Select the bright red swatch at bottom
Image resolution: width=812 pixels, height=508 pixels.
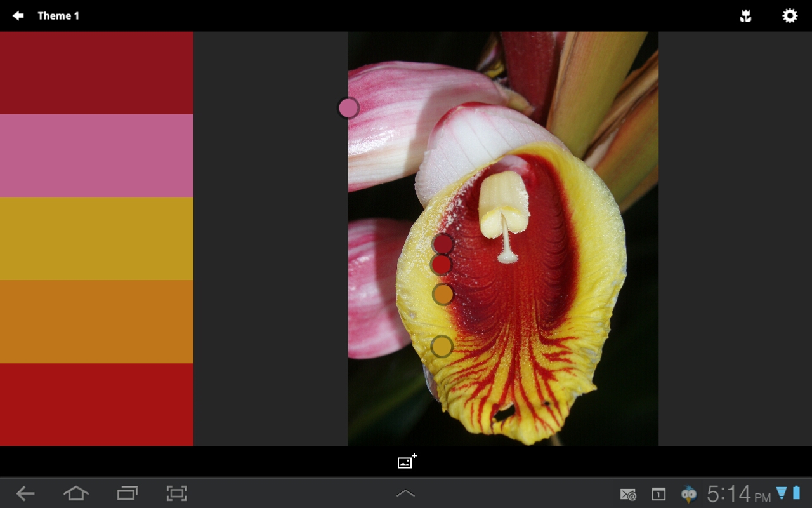96,404
